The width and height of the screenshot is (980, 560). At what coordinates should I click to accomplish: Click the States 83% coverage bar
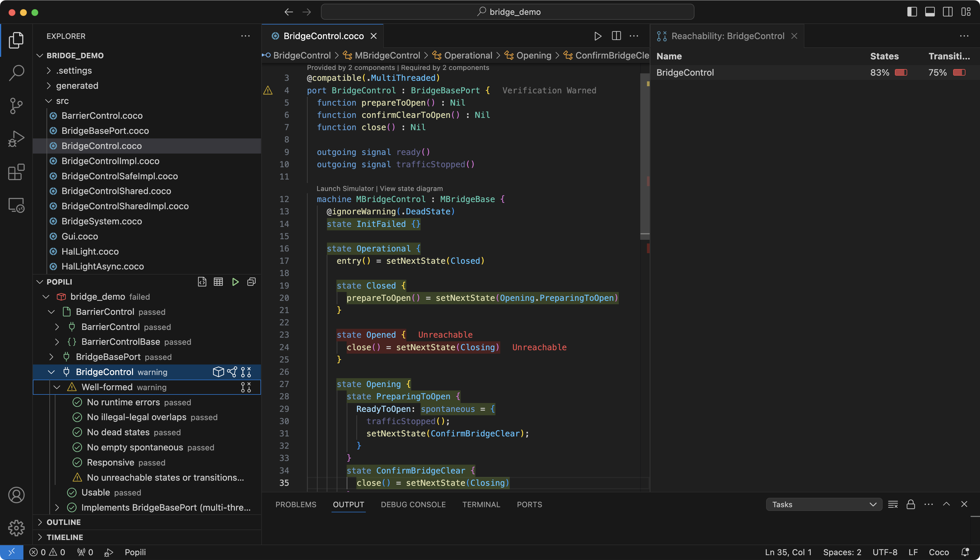point(901,72)
